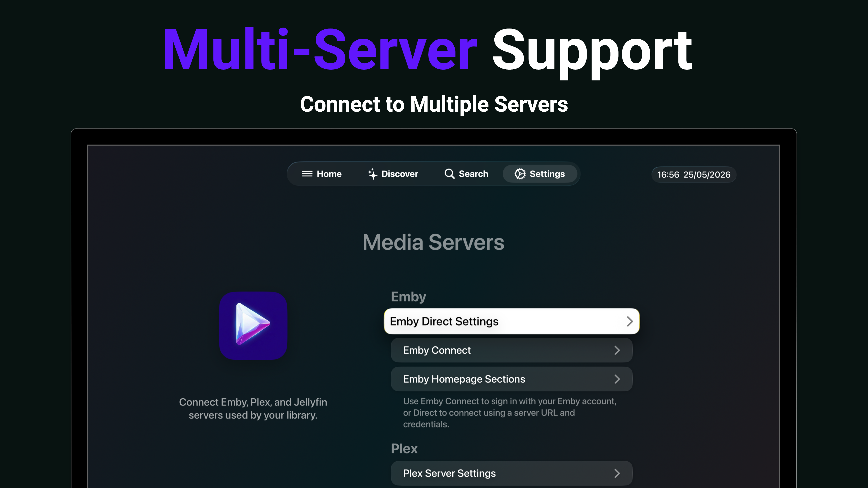Click the 'Use Emby Connect to sign in' description
Image resolution: width=868 pixels, height=488 pixels.
pos(509,413)
